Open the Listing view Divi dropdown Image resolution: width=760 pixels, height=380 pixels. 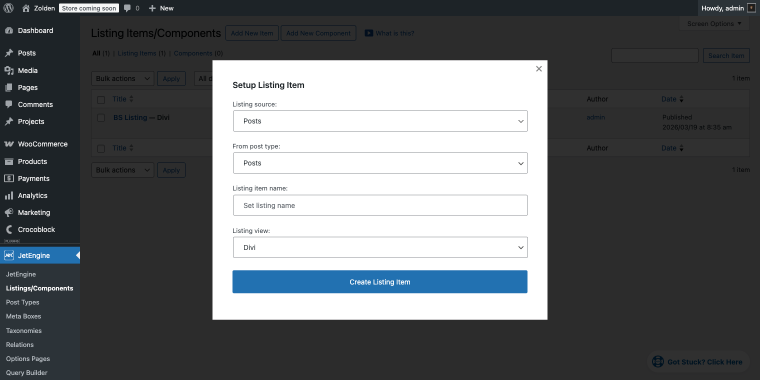380,247
